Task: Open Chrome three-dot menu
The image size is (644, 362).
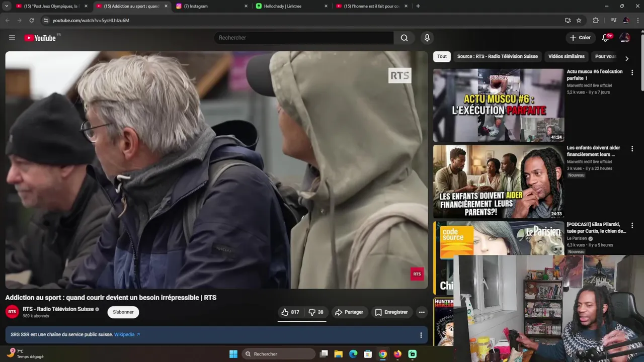Action: click(638, 20)
